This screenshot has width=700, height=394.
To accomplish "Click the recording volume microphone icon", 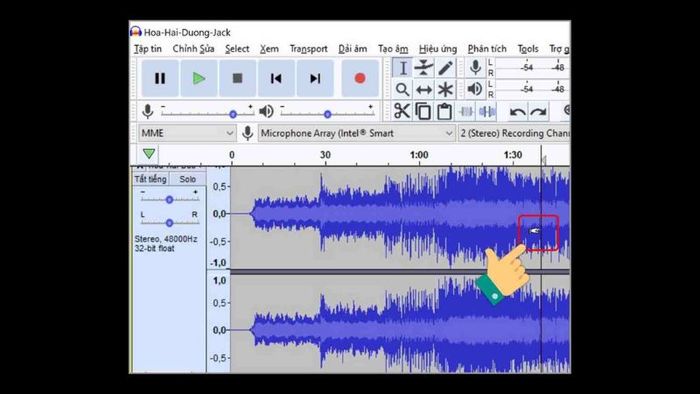I will [148, 111].
